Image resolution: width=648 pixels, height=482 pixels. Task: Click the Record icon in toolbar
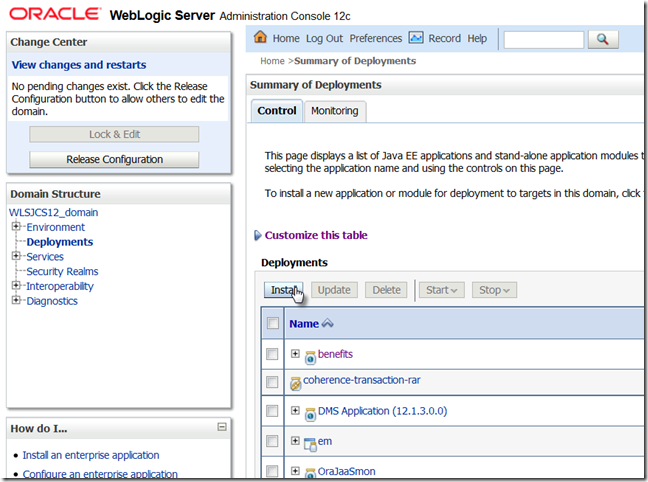[416, 38]
